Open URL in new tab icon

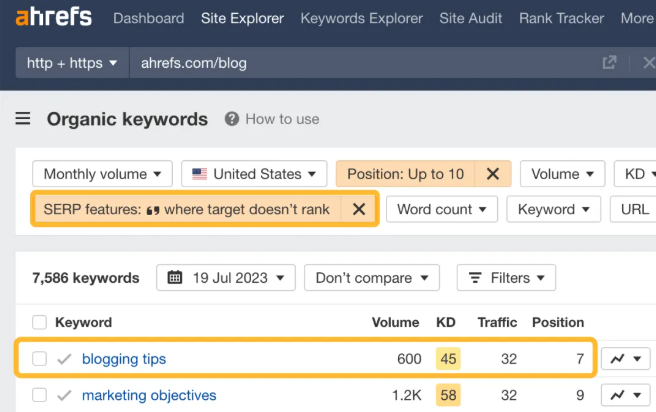(x=609, y=63)
